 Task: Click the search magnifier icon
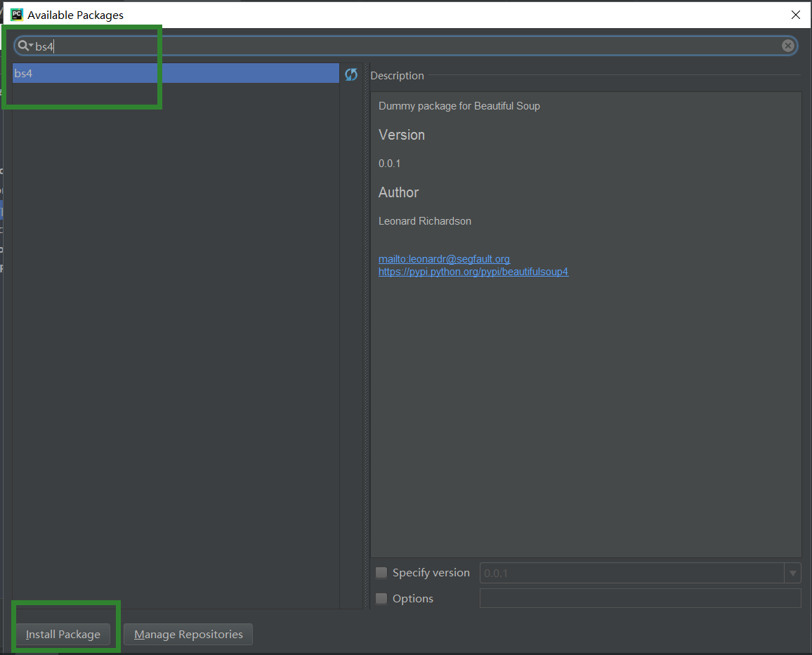25,46
